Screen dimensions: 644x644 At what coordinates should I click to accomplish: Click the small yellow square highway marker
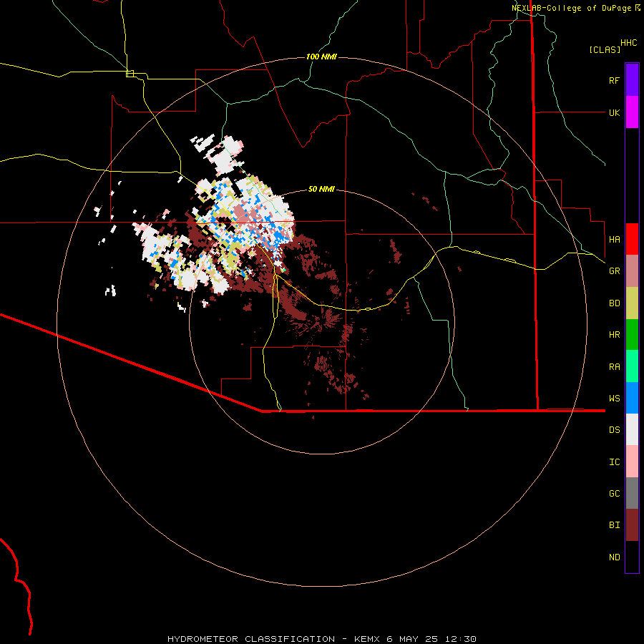(130, 74)
